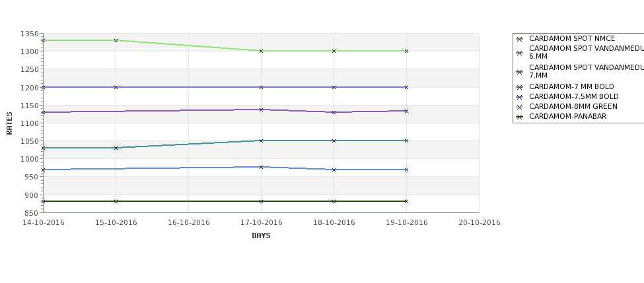The width and height of the screenshot is (644, 283).
Task: Click the CARDAMOM-PANABAR legend marker
Action: point(520,117)
